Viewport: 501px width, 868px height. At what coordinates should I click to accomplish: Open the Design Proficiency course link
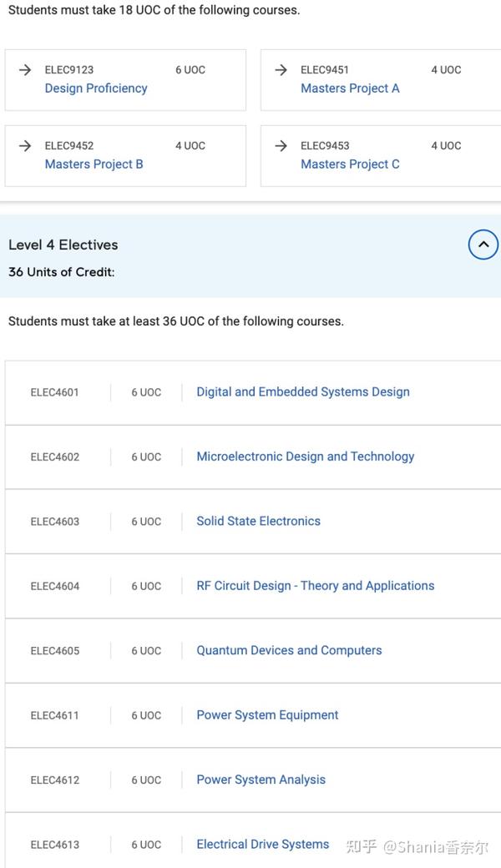[x=96, y=88]
